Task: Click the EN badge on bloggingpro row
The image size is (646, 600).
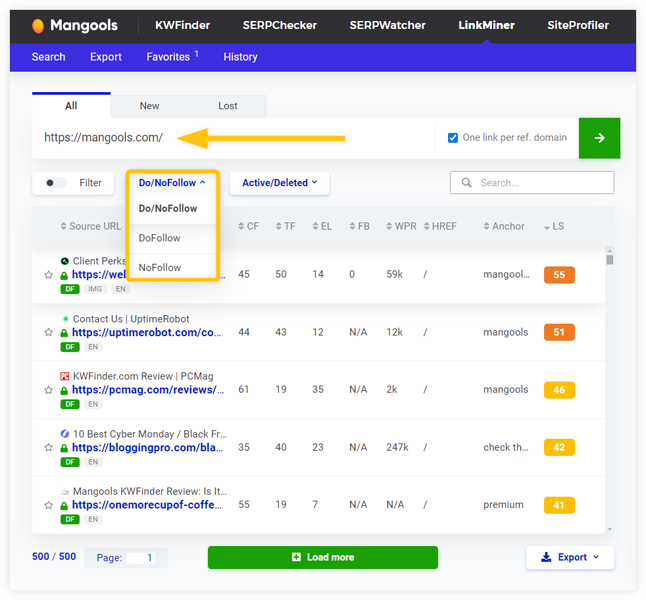Action: pyautogui.click(x=94, y=462)
